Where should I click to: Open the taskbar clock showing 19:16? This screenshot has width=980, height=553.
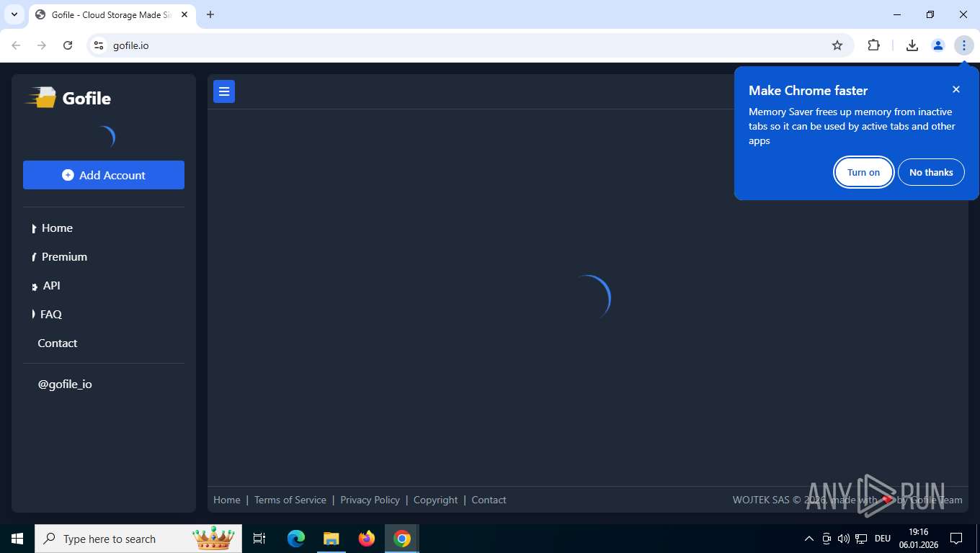[x=918, y=539]
